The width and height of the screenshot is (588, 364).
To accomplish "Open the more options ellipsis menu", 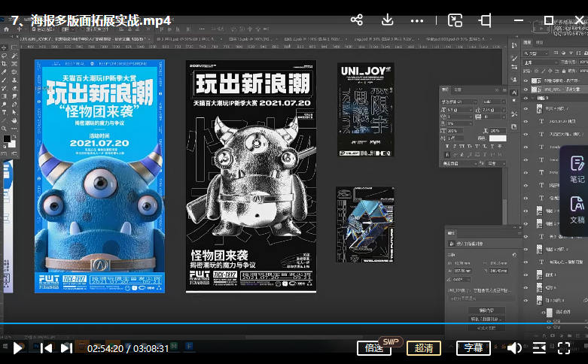I will tap(416, 20).
